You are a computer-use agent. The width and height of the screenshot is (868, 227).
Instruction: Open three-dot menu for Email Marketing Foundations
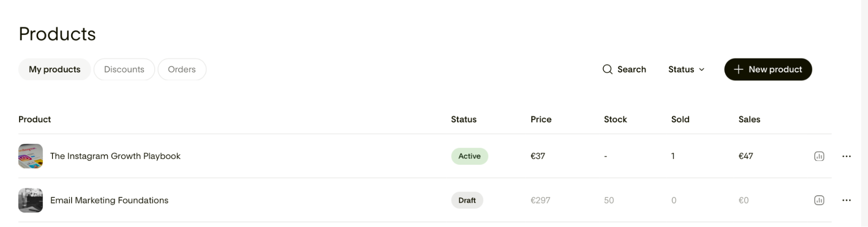846,200
